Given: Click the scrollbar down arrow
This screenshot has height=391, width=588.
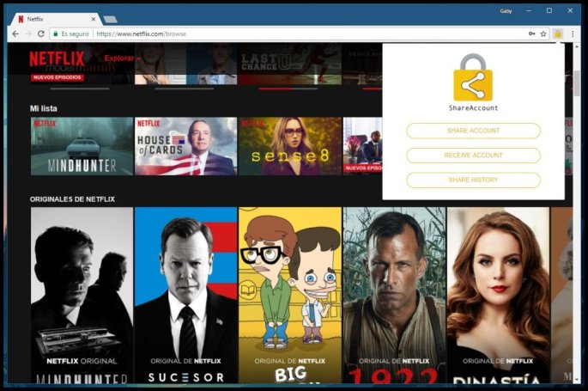Looking at the screenshot, I should click(576, 380).
